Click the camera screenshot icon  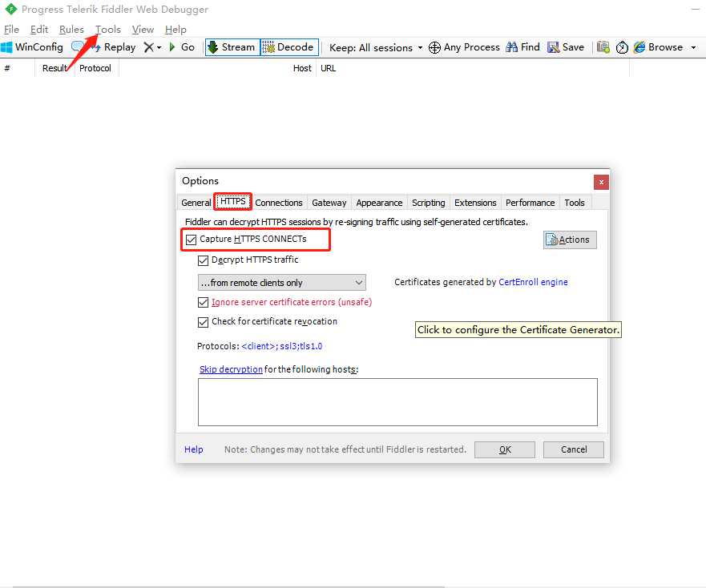tap(603, 47)
